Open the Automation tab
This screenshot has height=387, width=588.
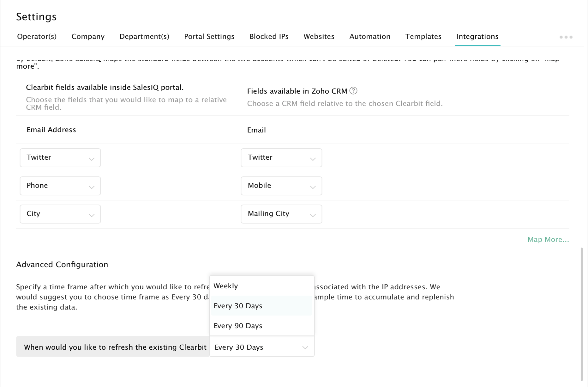(x=370, y=36)
